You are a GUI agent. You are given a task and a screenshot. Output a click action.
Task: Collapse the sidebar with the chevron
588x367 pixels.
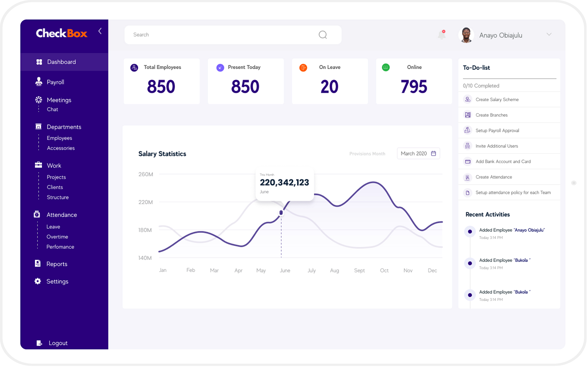point(100,31)
